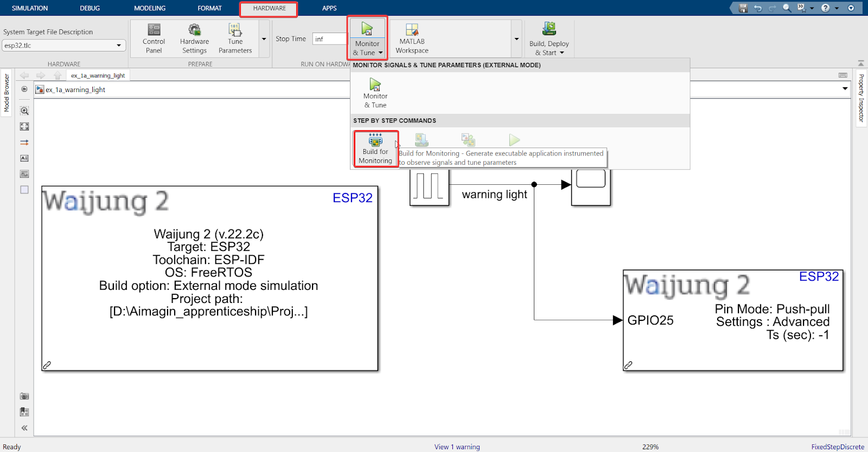Select the pulse generator block
The width and height of the screenshot is (868, 452).
click(x=429, y=188)
